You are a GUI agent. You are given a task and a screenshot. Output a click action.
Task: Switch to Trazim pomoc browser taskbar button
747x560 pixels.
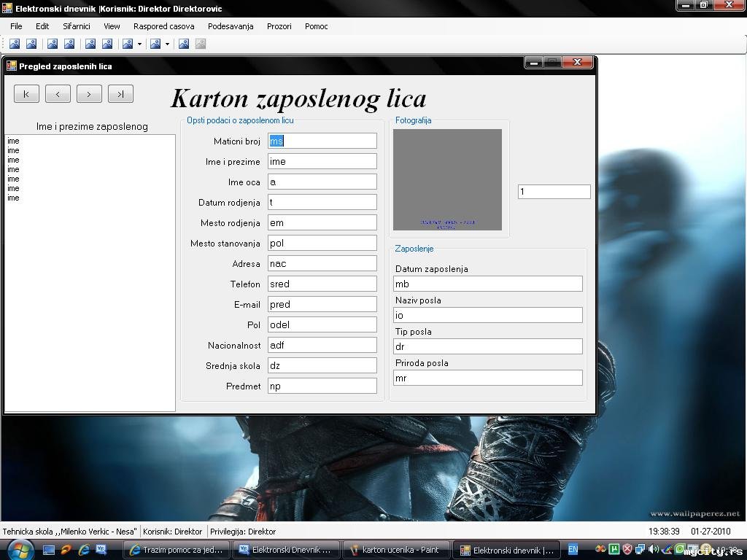[176, 550]
